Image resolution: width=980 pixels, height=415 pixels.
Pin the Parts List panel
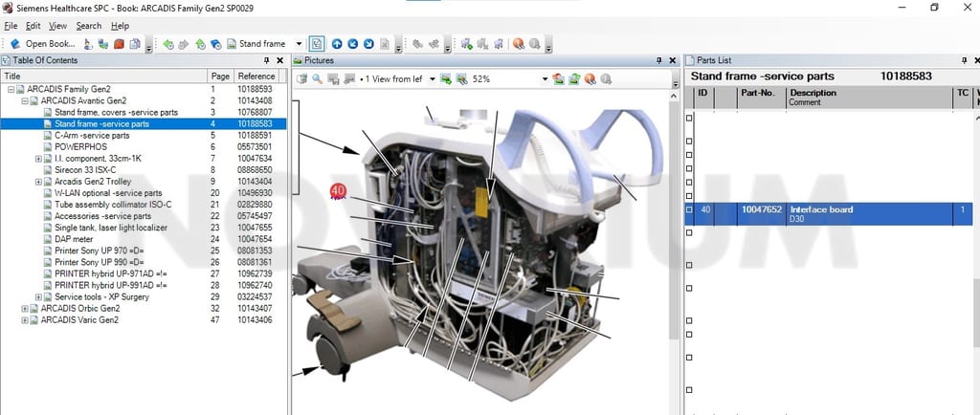pyautogui.click(x=964, y=60)
